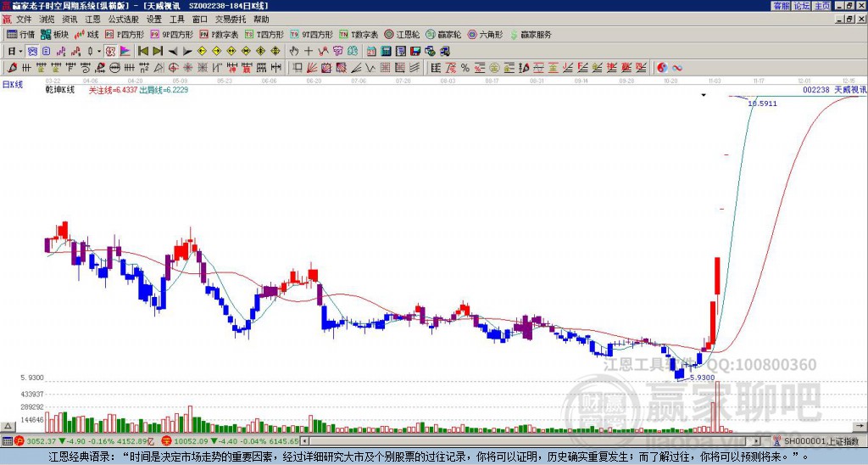Open the P数字表 tool
The width and height of the screenshot is (868, 465).
pyautogui.click(x=219, y=34)
